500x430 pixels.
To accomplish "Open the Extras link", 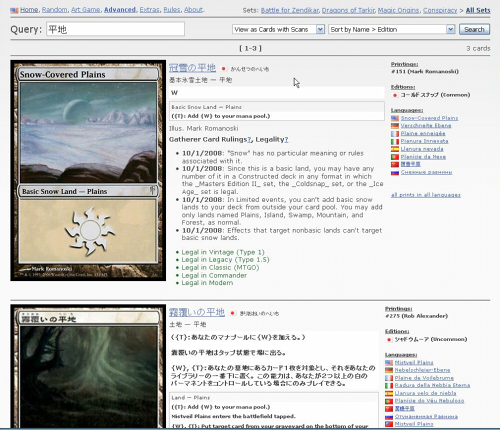I will [x=149, y=10].
